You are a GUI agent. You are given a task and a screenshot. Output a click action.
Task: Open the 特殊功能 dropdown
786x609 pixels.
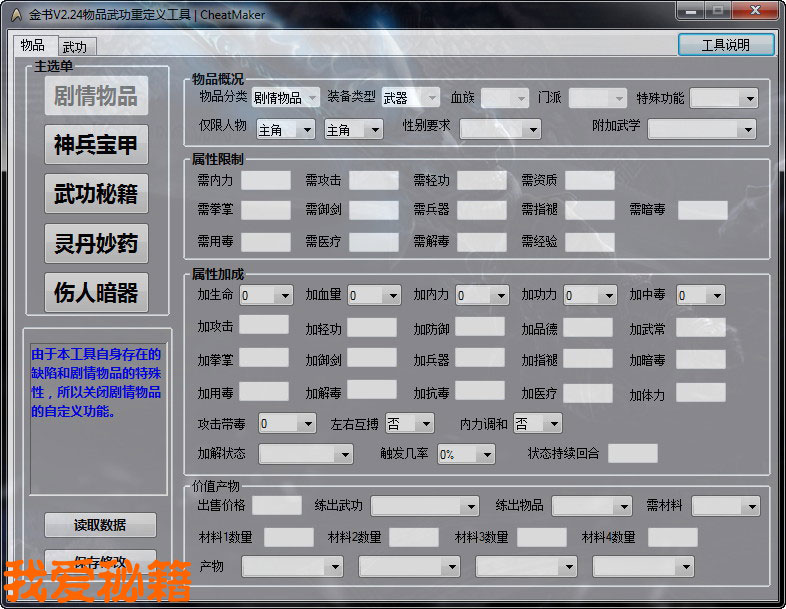point(723,98)
